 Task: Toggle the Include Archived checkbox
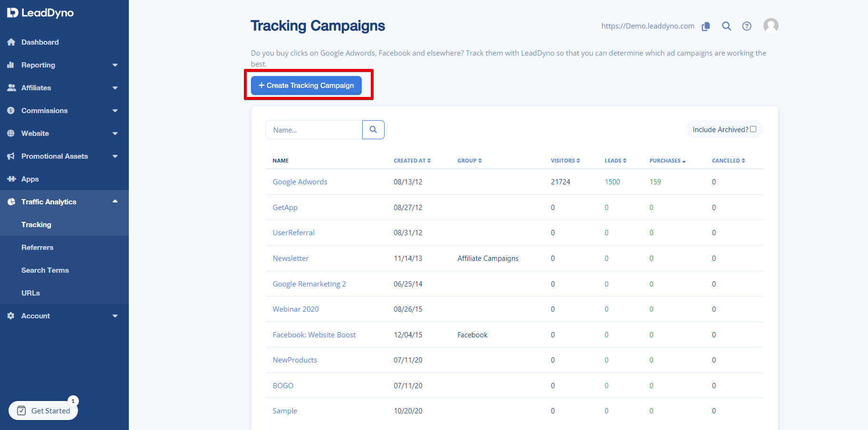tap(753, 129)
